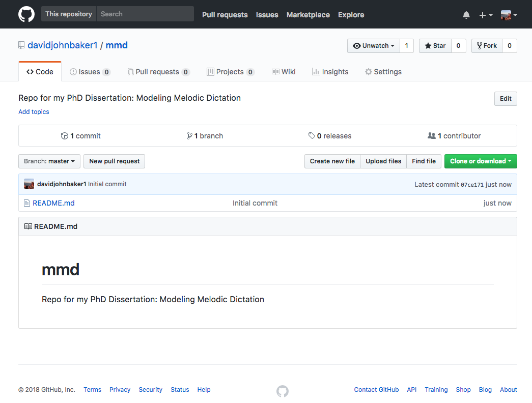Viewport: 532px width, 403px height.
Task: Click Find file
Action: click(x=424, y=161)
